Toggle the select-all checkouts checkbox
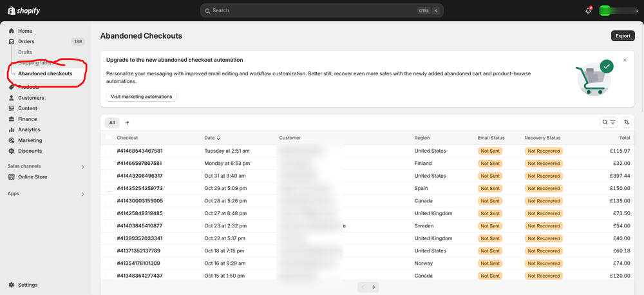The image size is (644, 295). coord(108,138)
